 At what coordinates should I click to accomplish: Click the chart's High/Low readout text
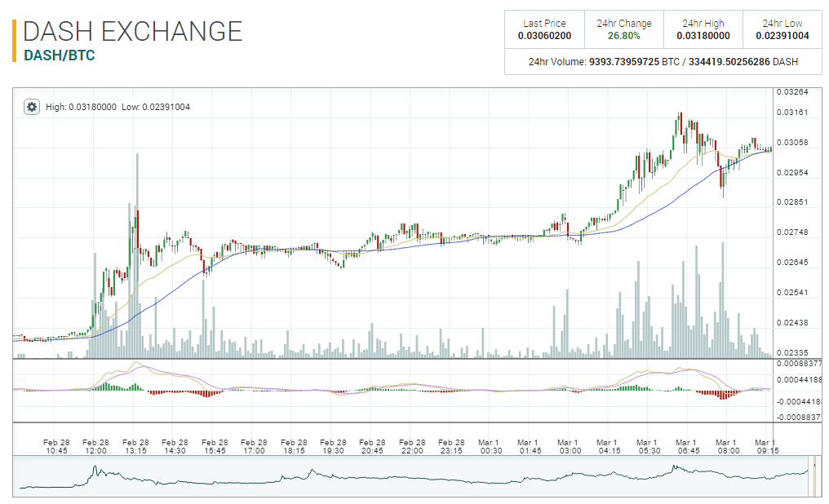pyautogui.click(x=117, y=107)
